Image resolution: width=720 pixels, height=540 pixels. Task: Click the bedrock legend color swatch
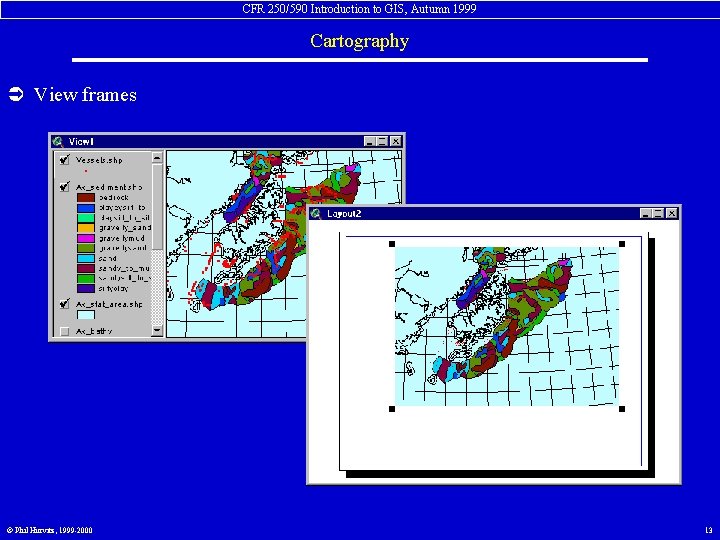86,197
